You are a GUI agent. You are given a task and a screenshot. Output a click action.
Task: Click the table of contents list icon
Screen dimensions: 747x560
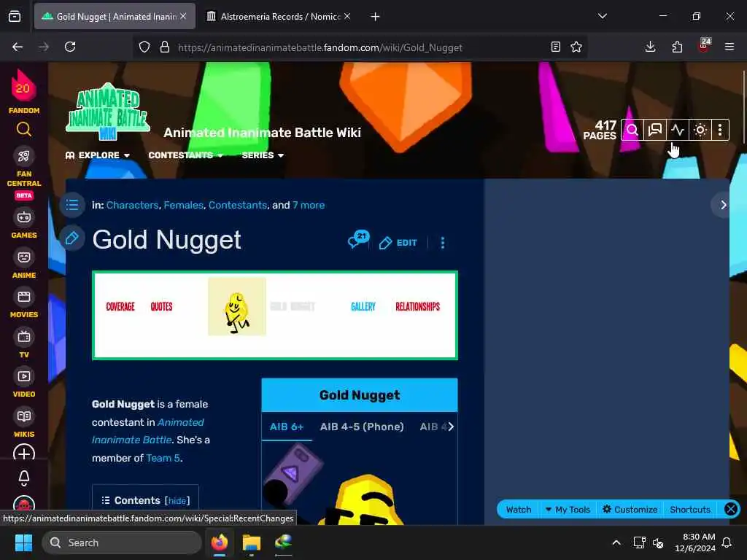pos(72,205)
